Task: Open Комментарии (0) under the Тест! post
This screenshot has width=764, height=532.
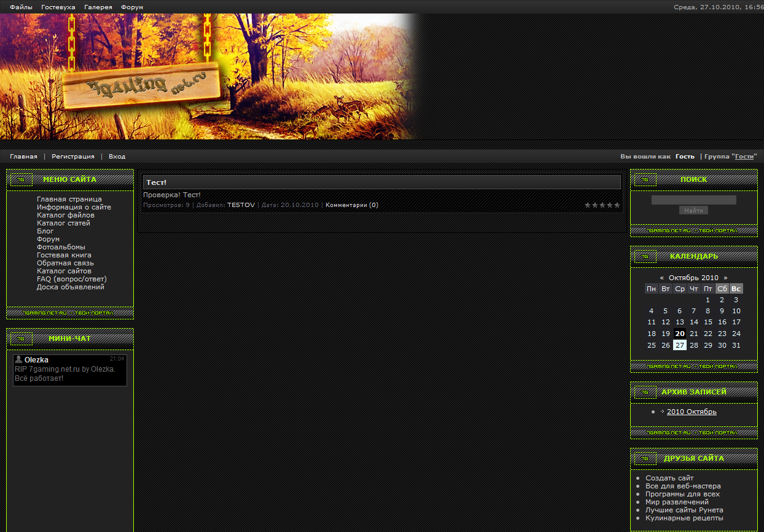Action: click(x=351, y=205)
